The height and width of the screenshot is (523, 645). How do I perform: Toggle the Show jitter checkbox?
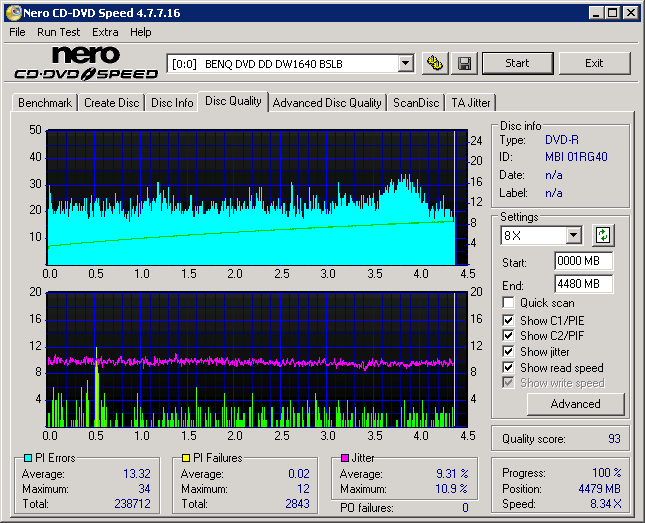click(x=509, y=352)
